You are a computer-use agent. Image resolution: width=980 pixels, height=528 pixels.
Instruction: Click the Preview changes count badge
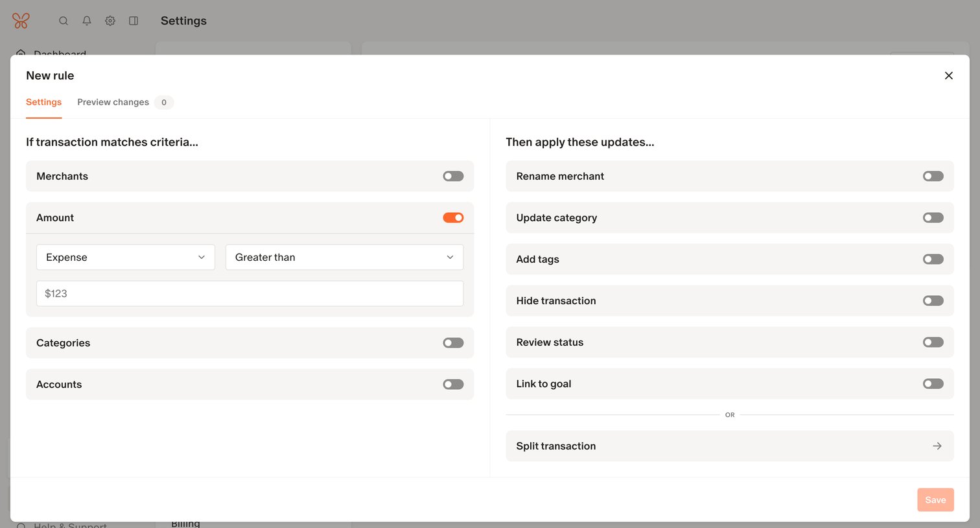[x=164, y=102]
